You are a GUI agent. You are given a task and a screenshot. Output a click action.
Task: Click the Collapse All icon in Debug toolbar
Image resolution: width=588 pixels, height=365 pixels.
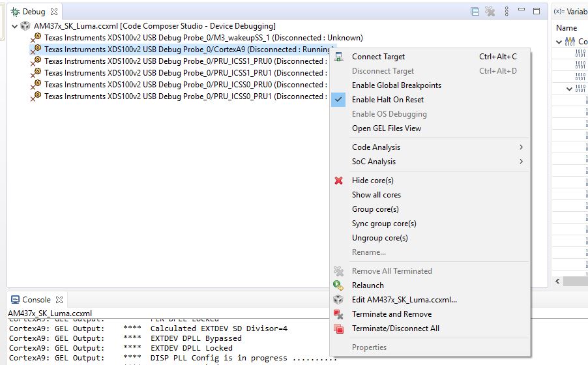(475, 12)
